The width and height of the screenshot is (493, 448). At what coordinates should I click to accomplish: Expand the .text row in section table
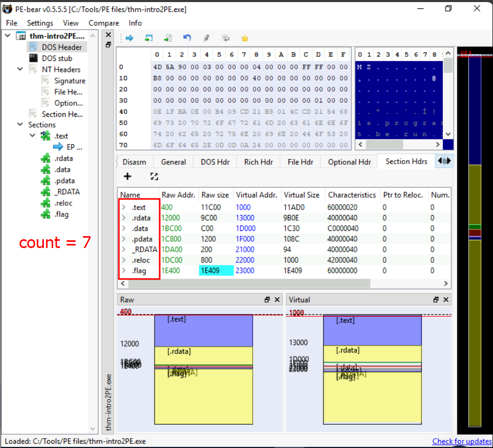pyautogui.click(x=124, y=207)
